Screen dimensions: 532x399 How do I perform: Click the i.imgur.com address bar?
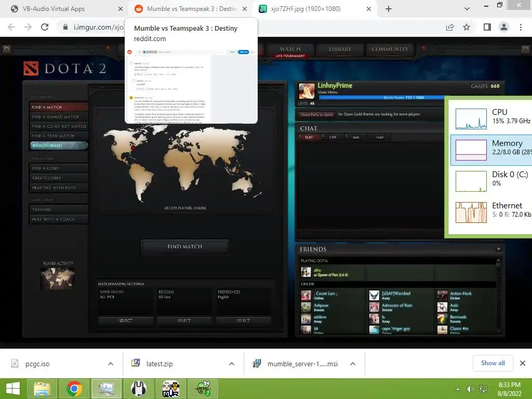pos(98,27)
